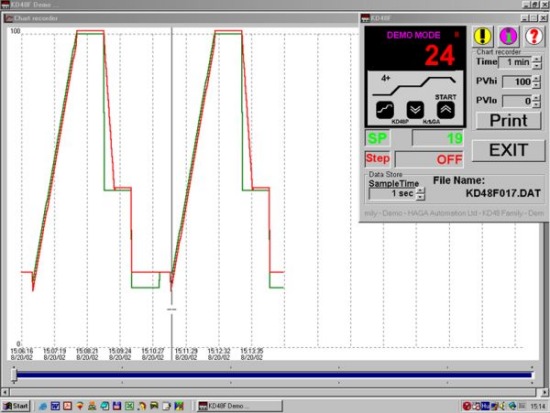Decrease the SampleTime value

coord(420,197)
